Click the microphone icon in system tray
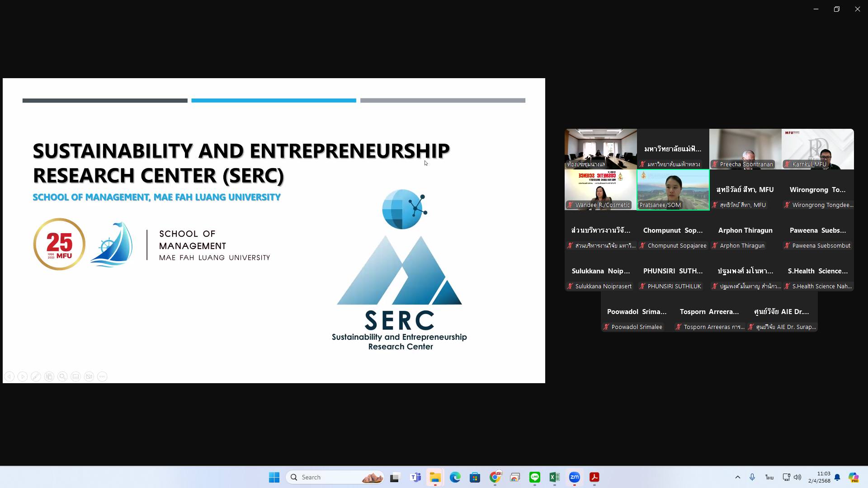Image resolution: width=868 pixels, height=488 pixels. pyautogui.click(x=752, y=477)
